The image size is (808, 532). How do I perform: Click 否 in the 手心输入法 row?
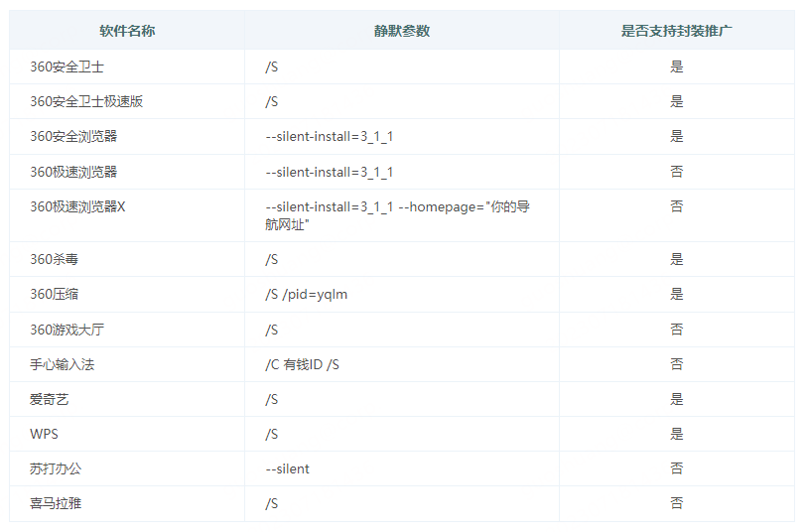click(677, 364)
